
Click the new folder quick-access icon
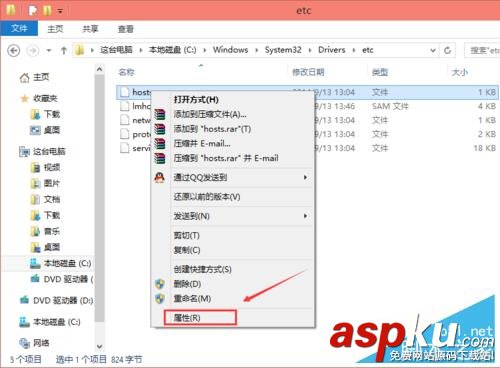pos(48,11)
